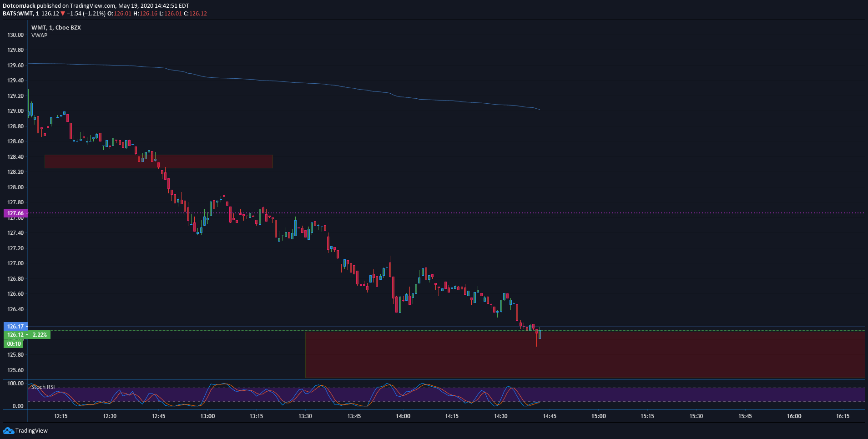This screenshot has width=868, height=439.
Task: Click the large lower red support zone
Action: pyautogui.click(x=585, y=355)
